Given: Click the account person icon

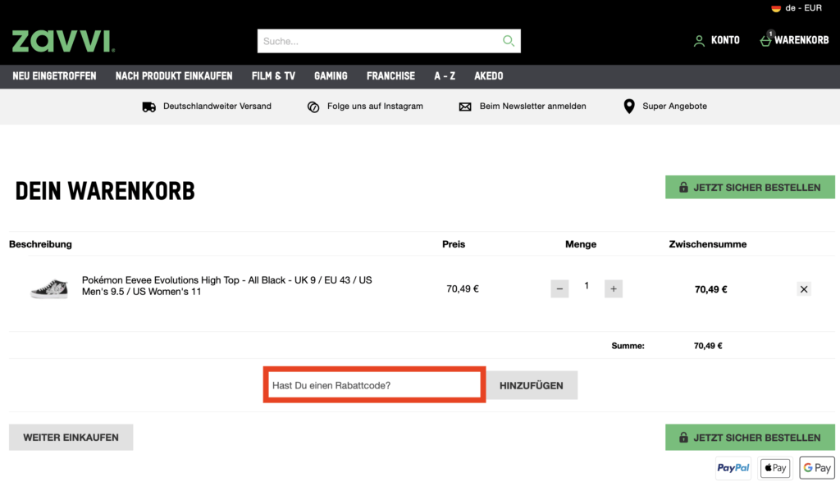Looking at the screenshot, I should 699,41.
